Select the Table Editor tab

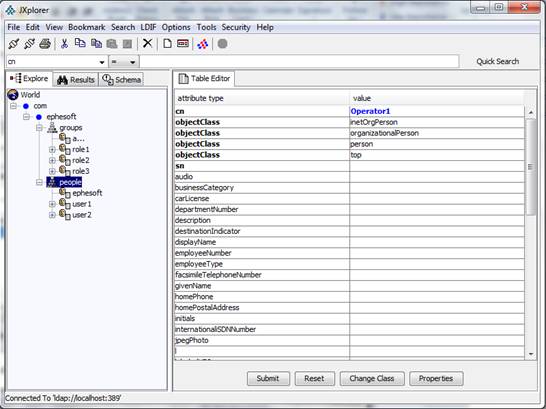[x=204, y=79]
